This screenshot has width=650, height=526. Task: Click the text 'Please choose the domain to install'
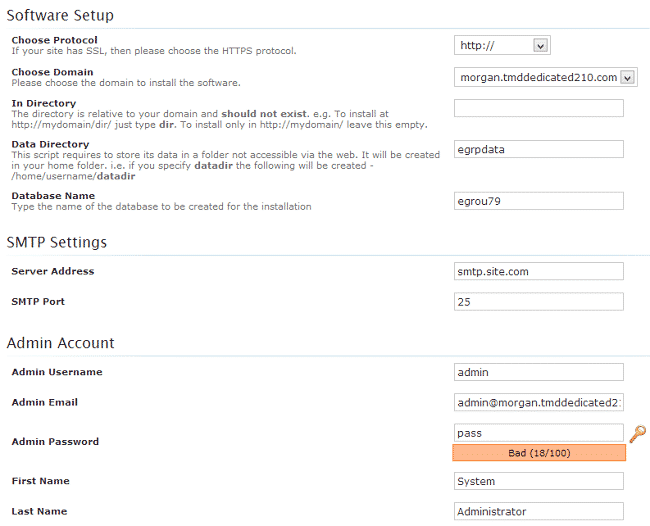tap(126, 83)
